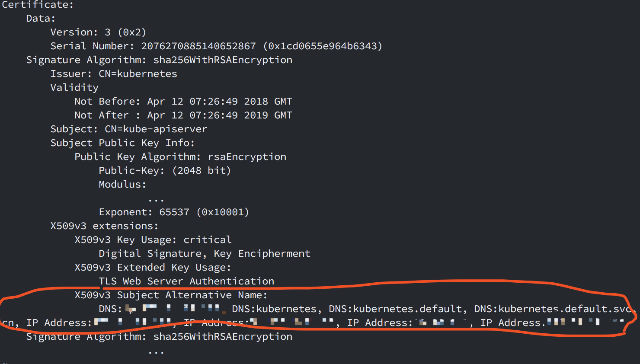
Task: Click the Version: 3 (0x2) line
Action: tap(98, 32)
